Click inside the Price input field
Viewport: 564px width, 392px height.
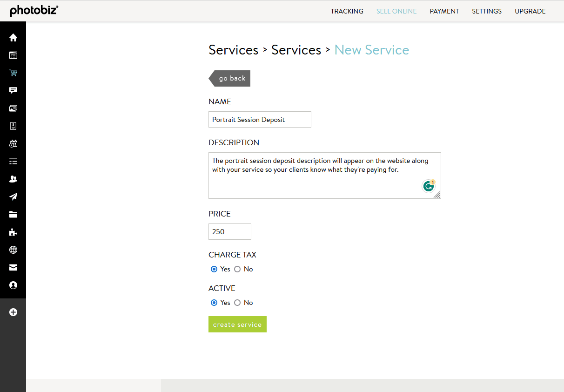[x=229, y=231]
